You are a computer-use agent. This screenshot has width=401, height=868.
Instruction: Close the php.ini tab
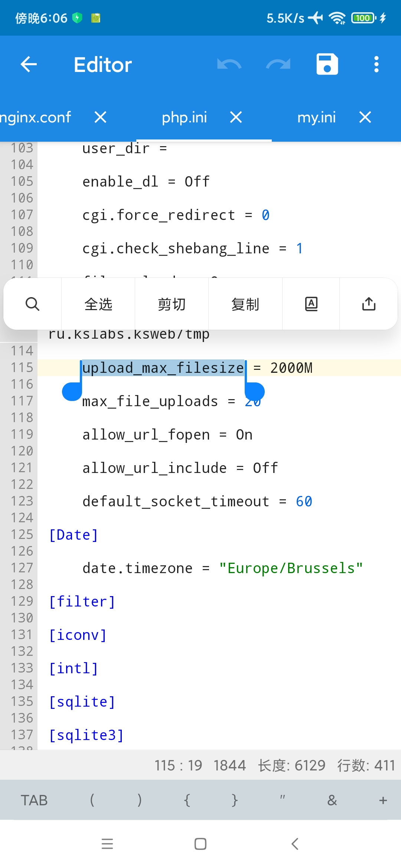click(236, 118)
